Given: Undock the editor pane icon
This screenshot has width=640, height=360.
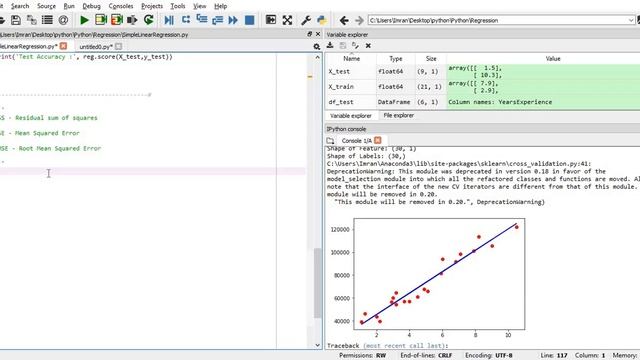Looking at the screenshot, I should pyautogui.click(x=309, y=35).
